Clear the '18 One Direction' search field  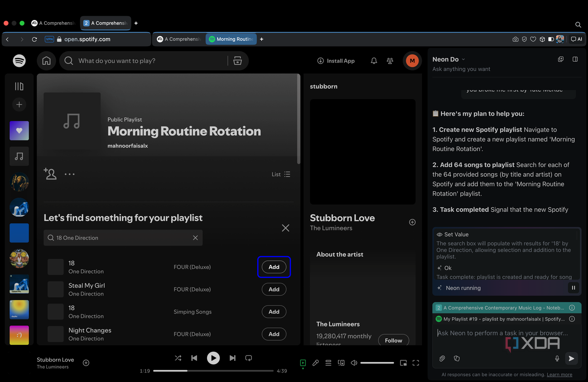click(195, 238)
